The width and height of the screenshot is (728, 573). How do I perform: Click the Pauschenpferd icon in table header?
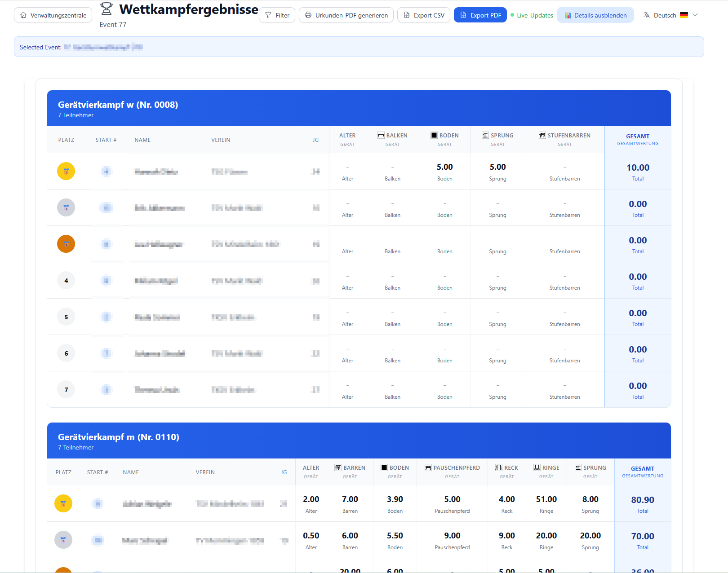point(428,467)
